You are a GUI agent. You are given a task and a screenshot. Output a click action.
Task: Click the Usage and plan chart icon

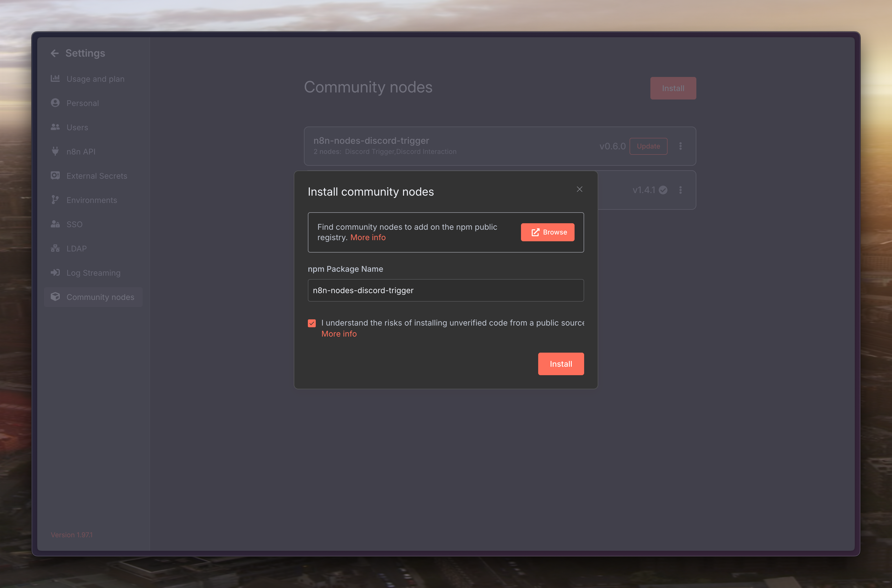pos(55,78)
